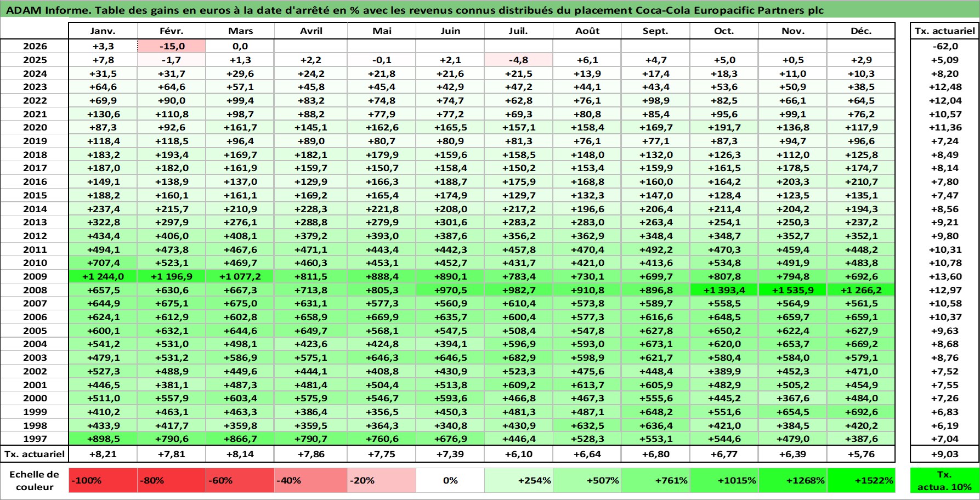
Task: Click the +1 196,9 cell
Action: tap(172, 276)
